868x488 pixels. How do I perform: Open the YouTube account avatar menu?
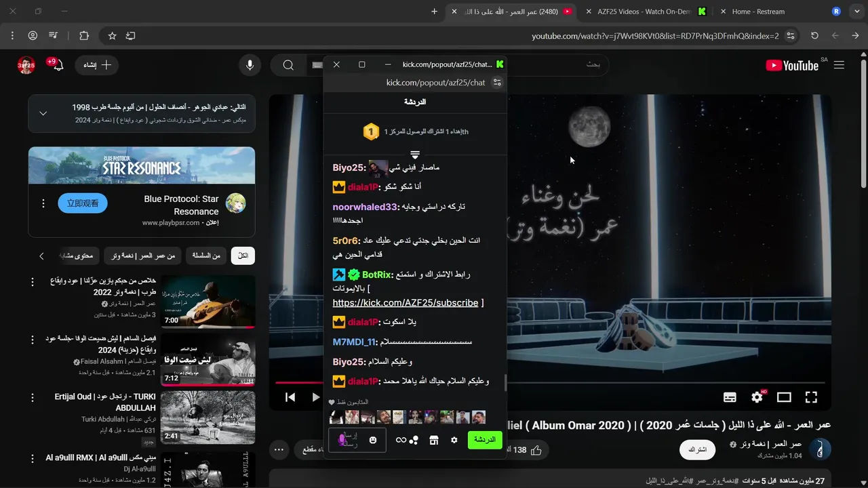tap(26, 65)
